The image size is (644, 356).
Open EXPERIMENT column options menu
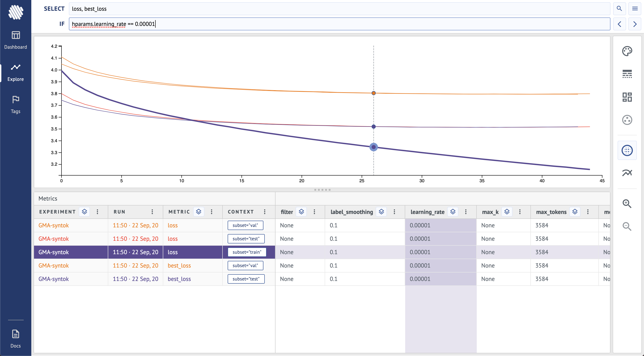click(97, 212)
